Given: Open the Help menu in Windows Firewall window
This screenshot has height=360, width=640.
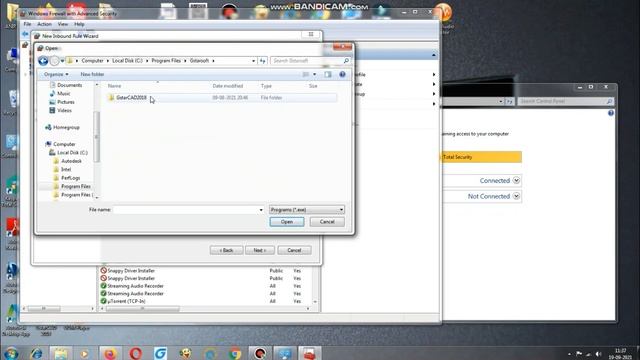Looking at the screenshot, I should point(79,24).
